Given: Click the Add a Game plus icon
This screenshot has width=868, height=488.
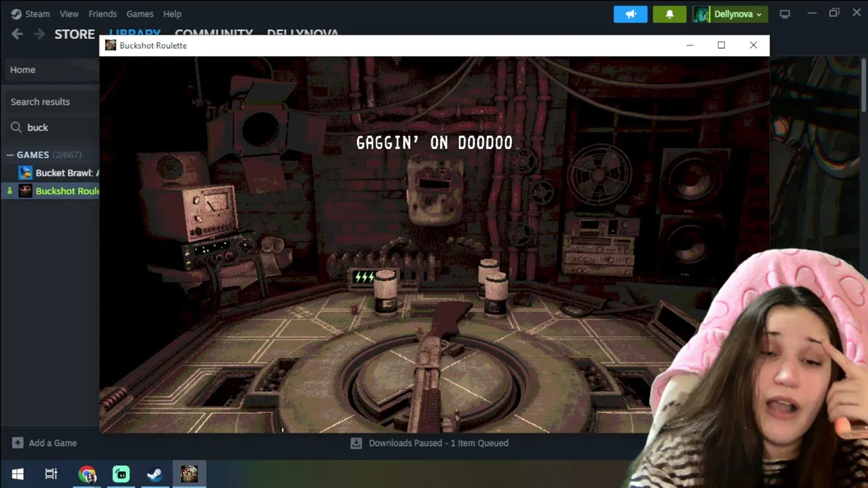Looking at the screenshot, I should pyautogui.click(x=18, y=443).
